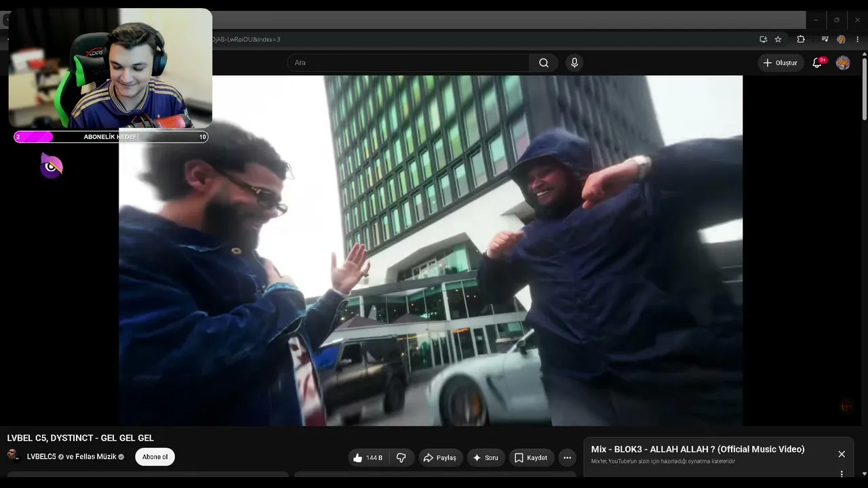The width and height of the screenshot is (868, 488).
Task: Click the YouTube search magnifier button
Action: pos(544,63)
